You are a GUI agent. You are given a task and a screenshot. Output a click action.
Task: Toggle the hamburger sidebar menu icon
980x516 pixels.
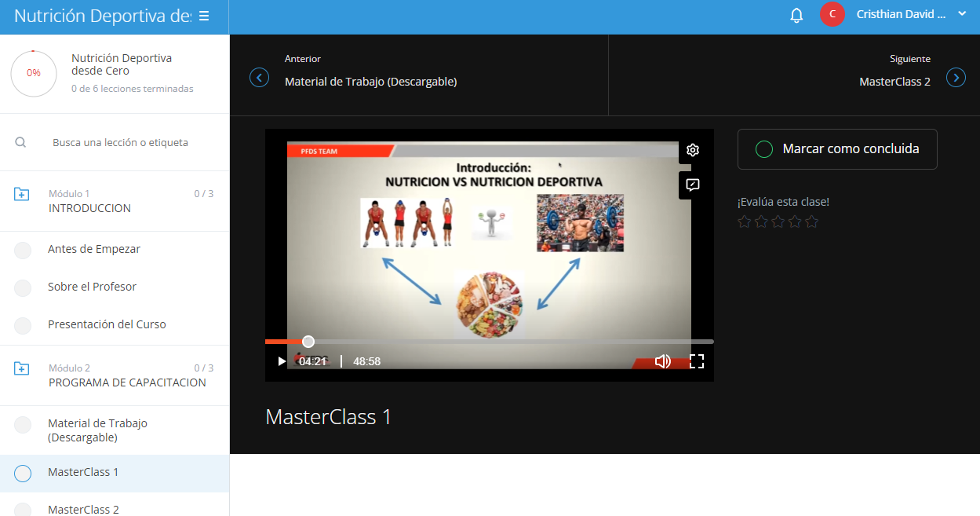[204, 16]
